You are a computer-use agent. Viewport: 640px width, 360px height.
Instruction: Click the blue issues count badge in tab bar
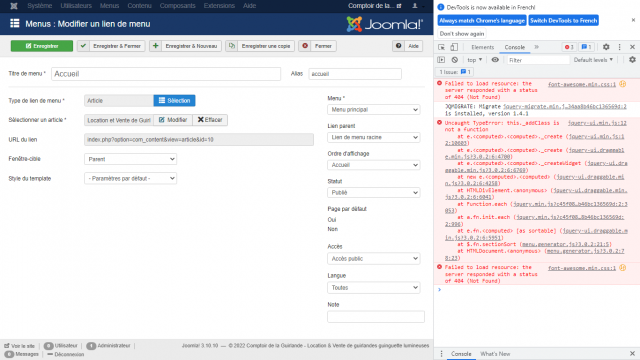(587, 47)
